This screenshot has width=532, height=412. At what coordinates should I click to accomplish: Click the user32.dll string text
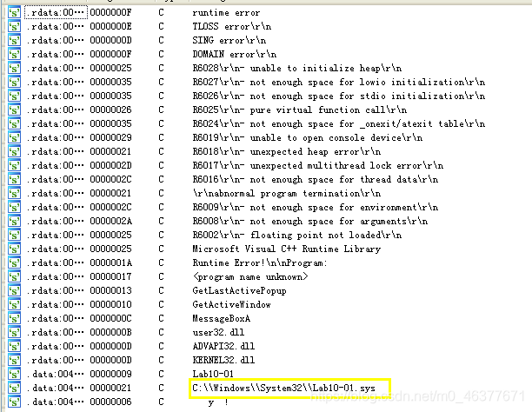(x=218, y=333)
